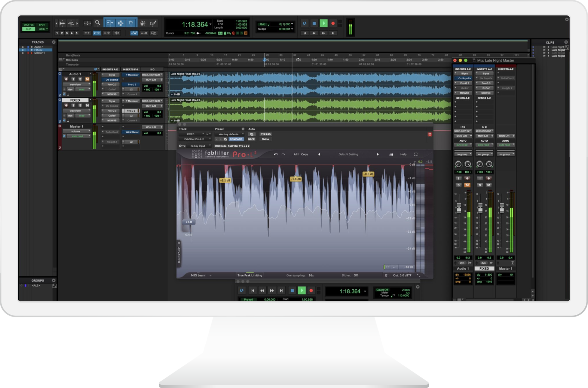Click the redo arrow in Pro-L 2 plugin
Image resolution: width=588 pixels, height=388 pixels.
click(283, 154)
